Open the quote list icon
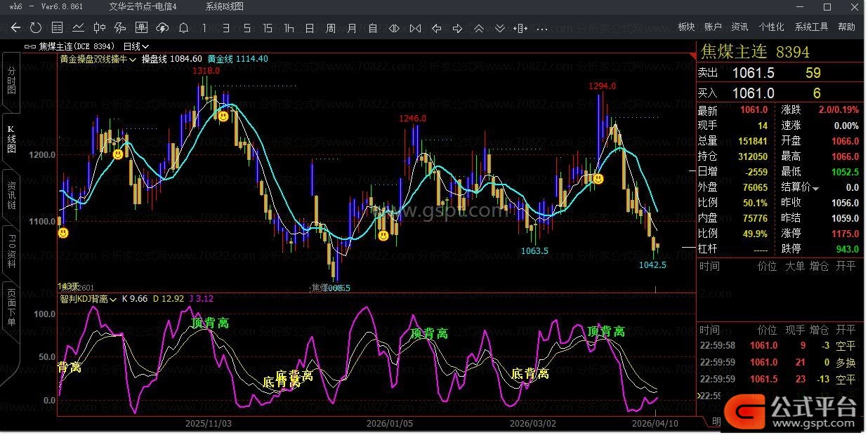The image size is (868, 435). tap(58, 28)
